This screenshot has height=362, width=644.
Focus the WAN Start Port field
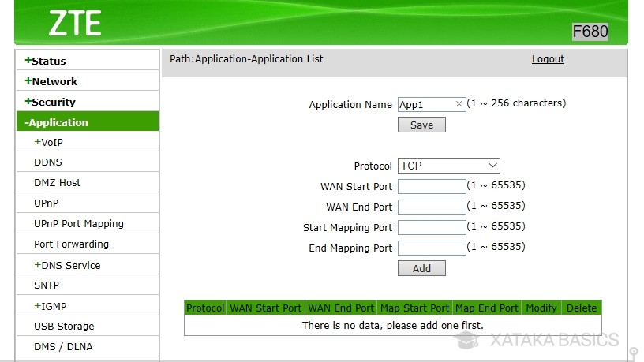click(x=432, y=186)
